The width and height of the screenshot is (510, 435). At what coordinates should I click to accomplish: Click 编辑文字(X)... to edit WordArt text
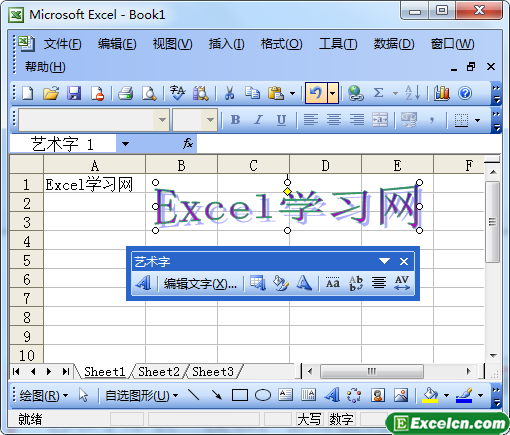pyautogui.click(x=200, y=284)
